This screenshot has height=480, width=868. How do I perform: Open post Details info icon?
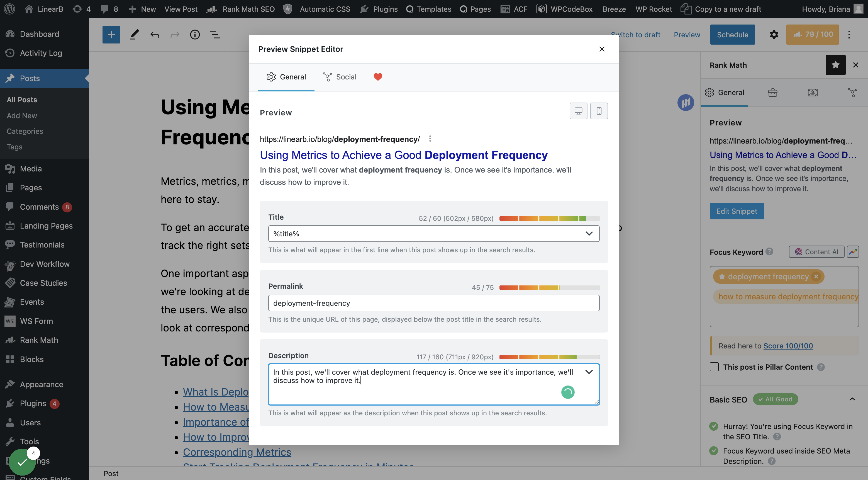[x=195, y=34]
